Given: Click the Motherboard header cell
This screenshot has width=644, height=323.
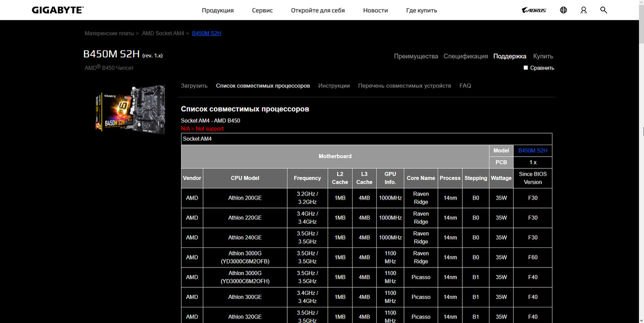Looking at the screenshot, I should pyautogui.click(x=335, y=156).
